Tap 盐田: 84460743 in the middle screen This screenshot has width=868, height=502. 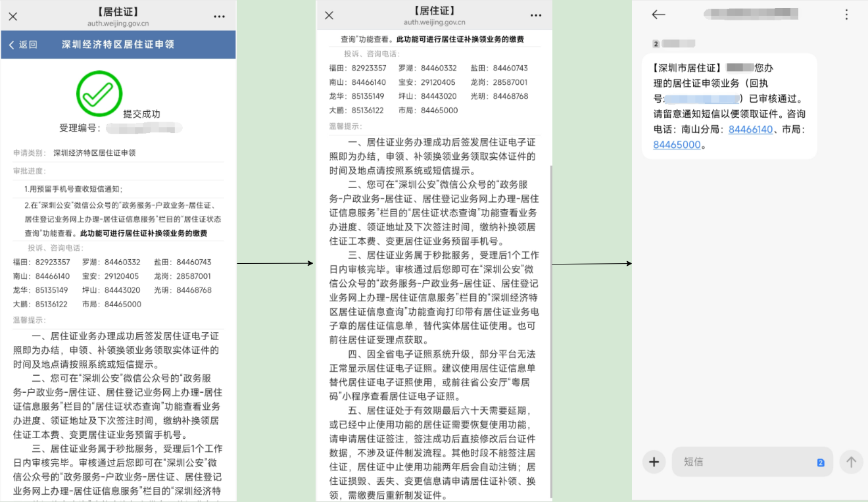tap(499, 68)
